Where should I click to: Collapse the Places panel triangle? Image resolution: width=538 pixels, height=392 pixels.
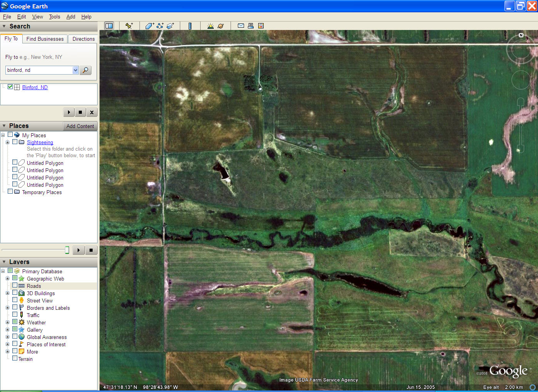coord(4,126)
